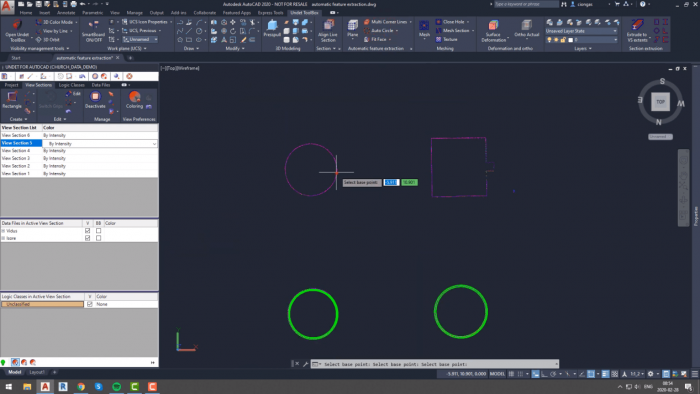This screenshot has width=700, height=394.
Task: Run Multi Corner Lines extraction
Action: click(x=385, y=22)
